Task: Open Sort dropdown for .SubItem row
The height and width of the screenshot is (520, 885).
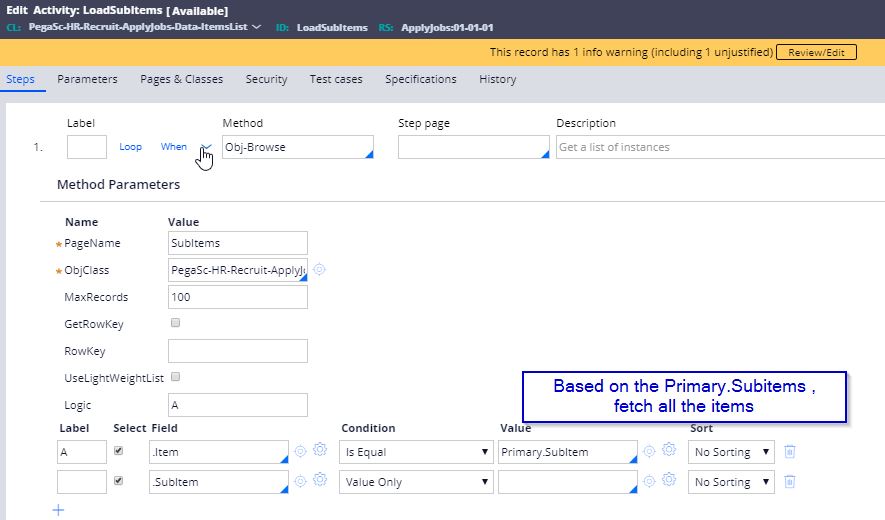Action: 731,482
